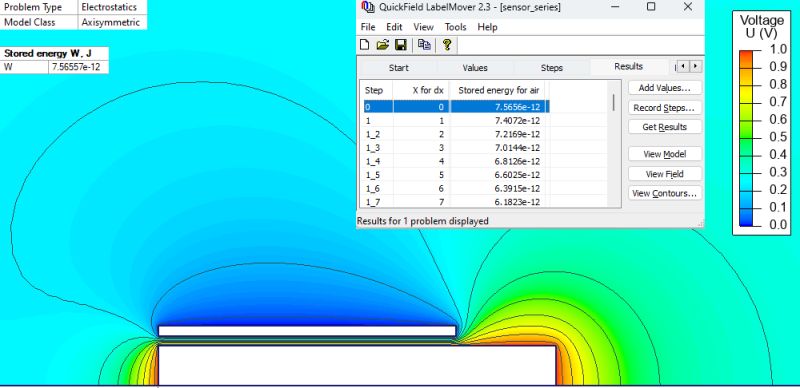800x388 pixels.
Task: Select the step 1_6 row
Action: tap(456, 188)
